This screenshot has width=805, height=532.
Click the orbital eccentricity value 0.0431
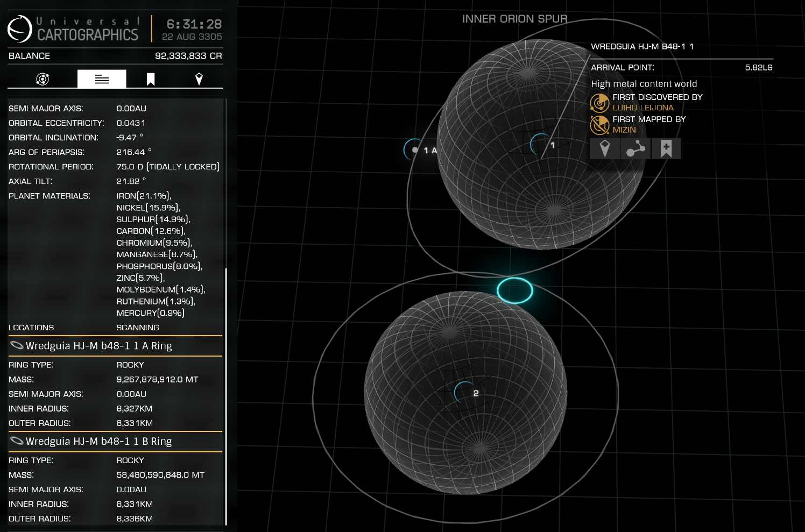pos(131,123)
